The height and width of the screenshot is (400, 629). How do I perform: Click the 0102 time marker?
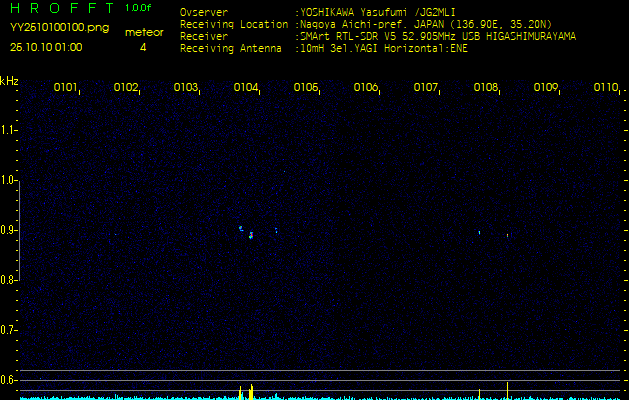click(126, 88)
